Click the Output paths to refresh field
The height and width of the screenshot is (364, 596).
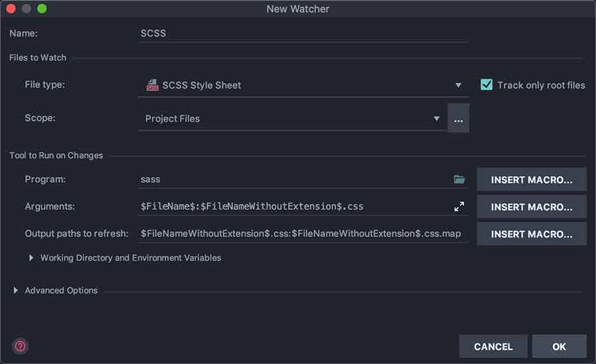click(x=302, y=234)
